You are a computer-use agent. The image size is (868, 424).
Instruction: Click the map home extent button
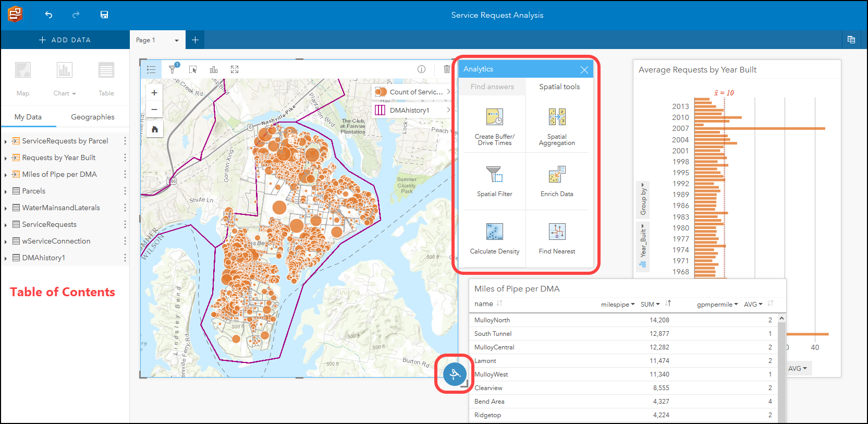point(154,129)
